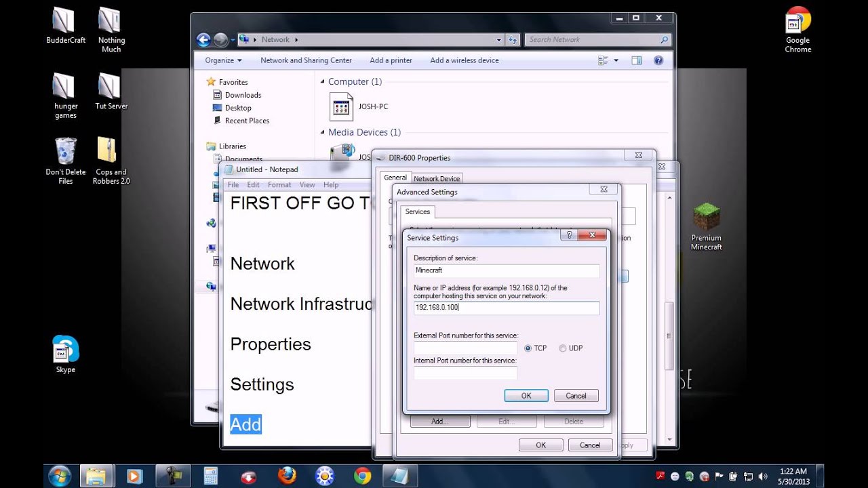This screenshot has height=488, width=868.
Task: Click External Port number field
Action: [465, 348]
